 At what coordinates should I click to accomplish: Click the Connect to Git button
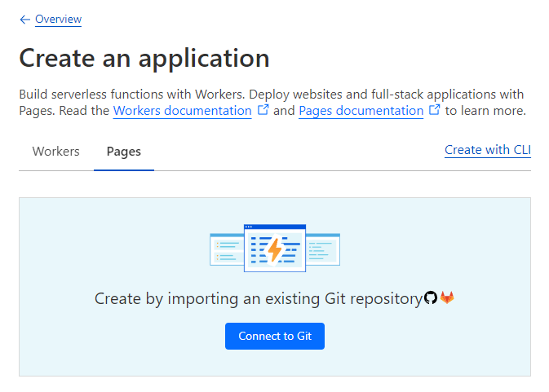275,336
